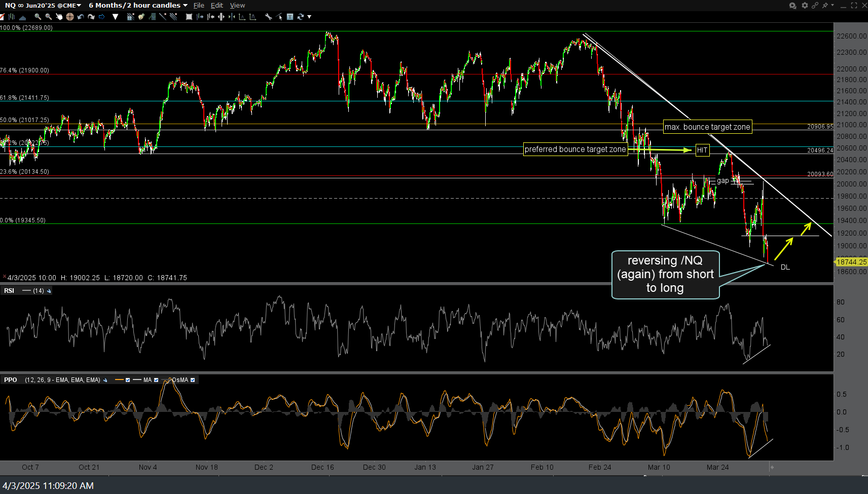The image size is (868, 494).
Task: Click the settings gear in the title bar
Action: [x=804, y=6]
